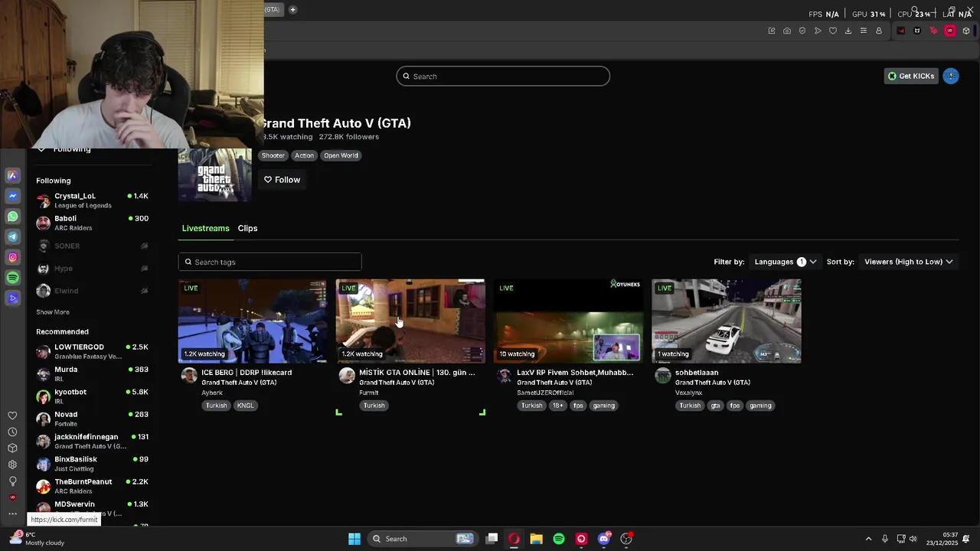Open Aybeck streamer name link
980x551 pixels.
click(x=212, y=393)
